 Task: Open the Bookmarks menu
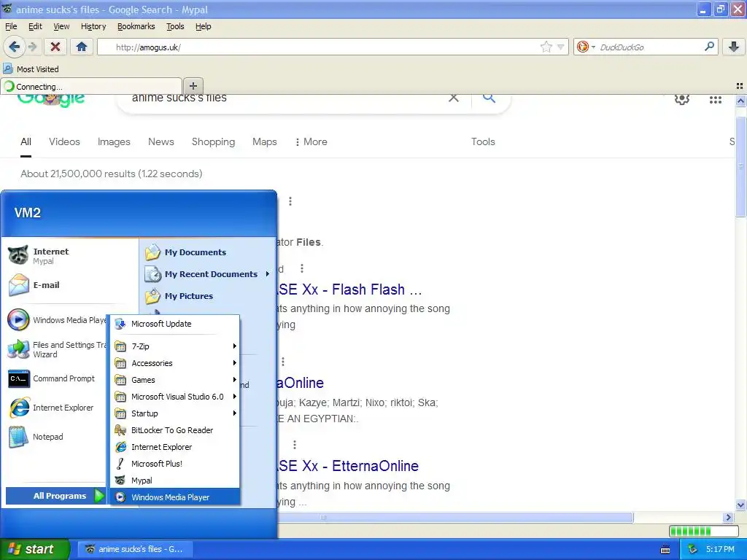tap(136, 26)
